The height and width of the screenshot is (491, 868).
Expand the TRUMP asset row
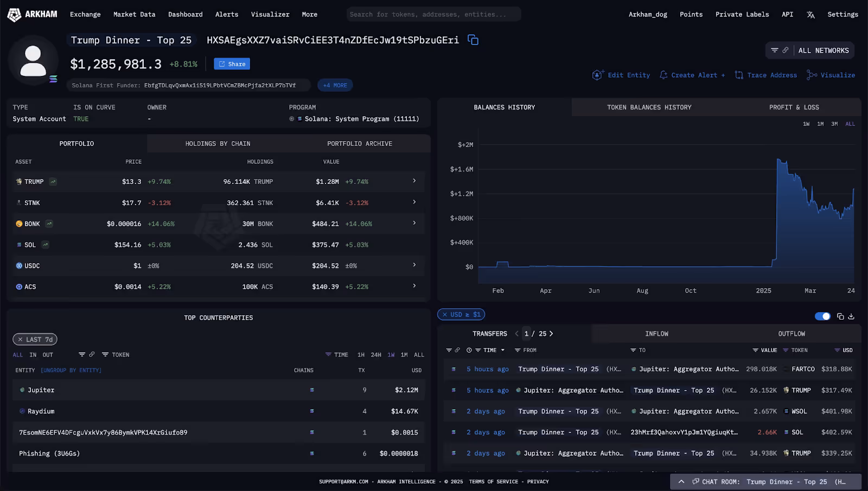pyautogui.click(x=414, y=181)
